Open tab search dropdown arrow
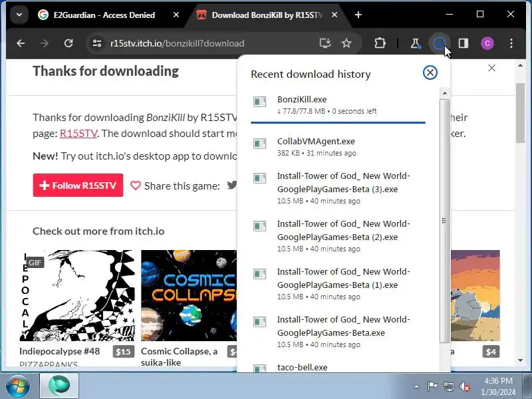 [19, 15]
